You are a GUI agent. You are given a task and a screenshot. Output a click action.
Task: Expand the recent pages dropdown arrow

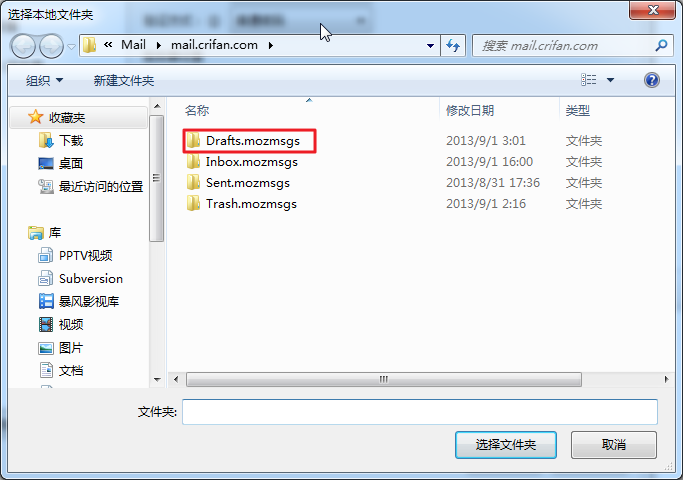coord(71,46)
